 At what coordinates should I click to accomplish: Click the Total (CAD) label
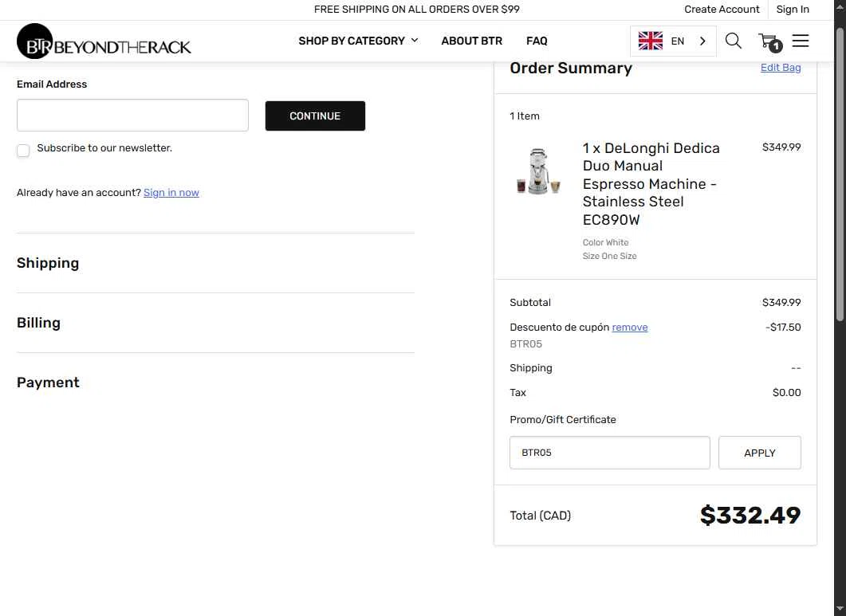point(540,516)
